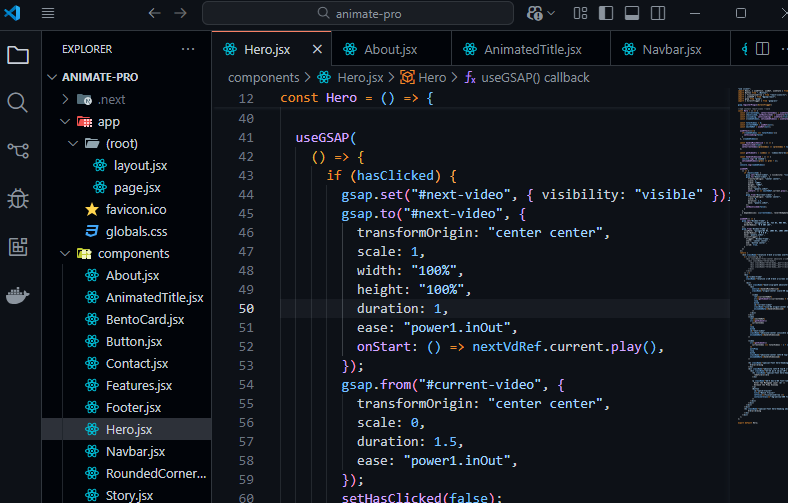
Task: Click 'setHasClicked(false)' on line 60
Action: [x=418, y=497]
